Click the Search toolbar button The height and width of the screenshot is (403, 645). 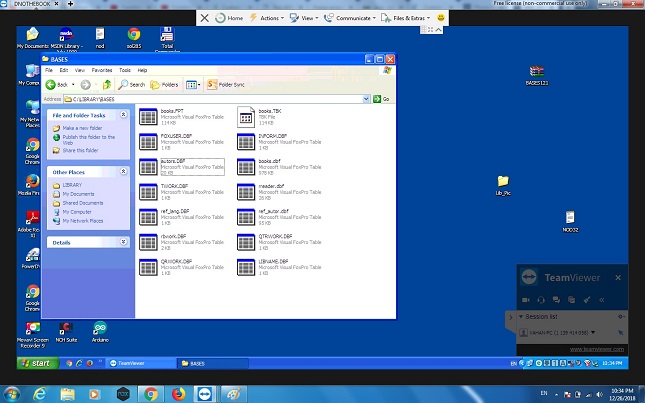(x=132, y=85)
